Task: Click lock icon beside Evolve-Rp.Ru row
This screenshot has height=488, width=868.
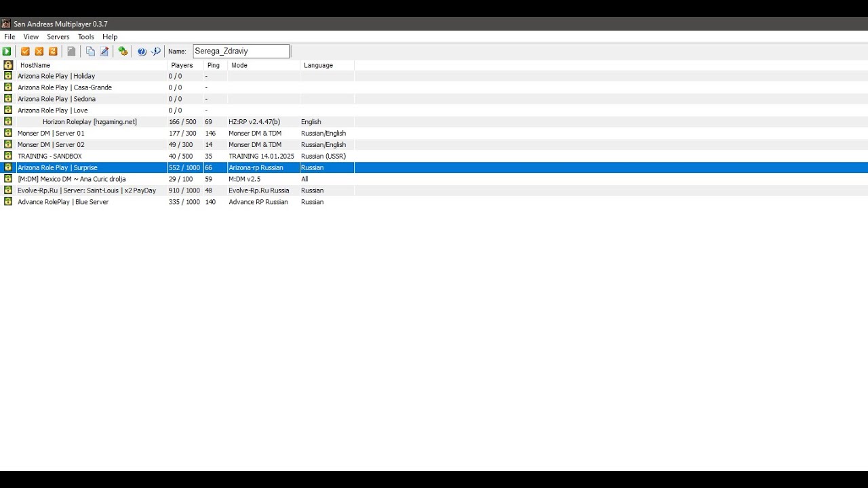Action: click(8, 190)
